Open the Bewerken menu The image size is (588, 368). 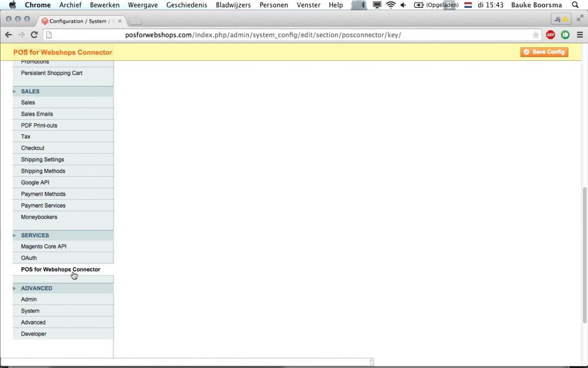click(x=105, y=5)
